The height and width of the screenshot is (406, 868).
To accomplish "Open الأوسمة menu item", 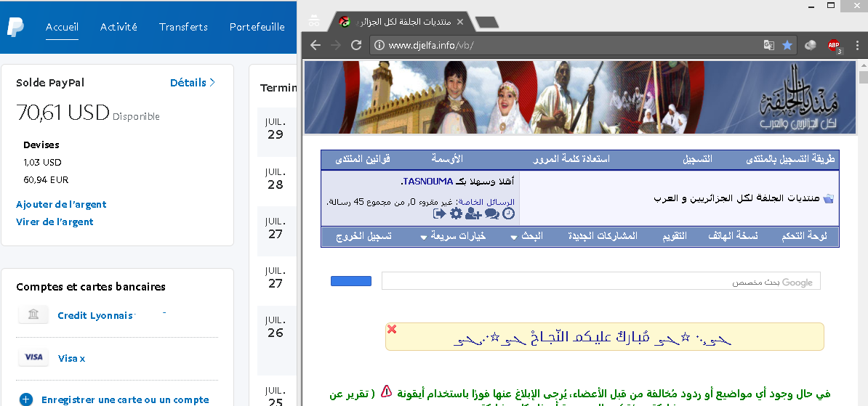I will click(x=447, y=159).
